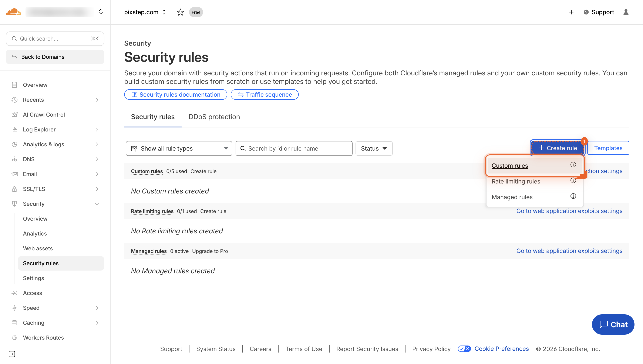The height and width of the screenshot is (364, 643).
Task: Open the Chat widget bubble
Action: point(613,324)
